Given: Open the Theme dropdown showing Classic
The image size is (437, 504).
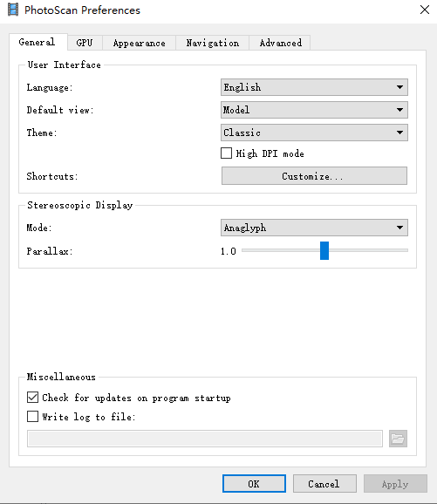Looking at the screenshot, I should pos(314,133).
